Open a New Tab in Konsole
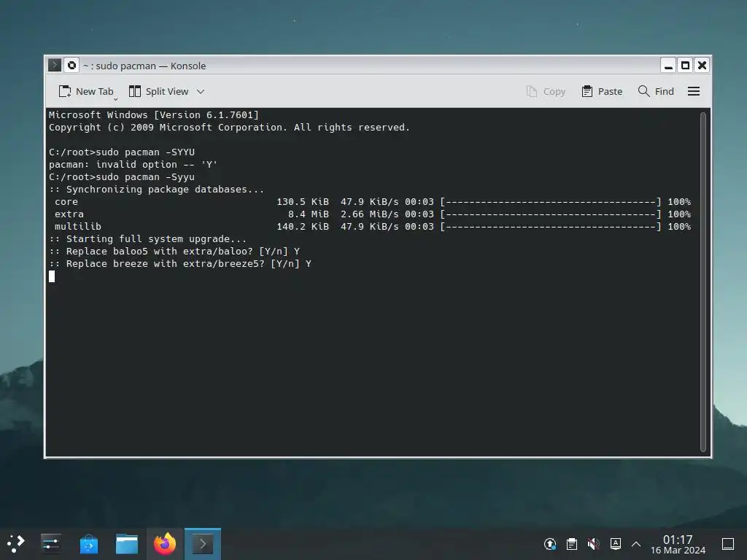Screen dimensions: 747x560 coord(86,91)
